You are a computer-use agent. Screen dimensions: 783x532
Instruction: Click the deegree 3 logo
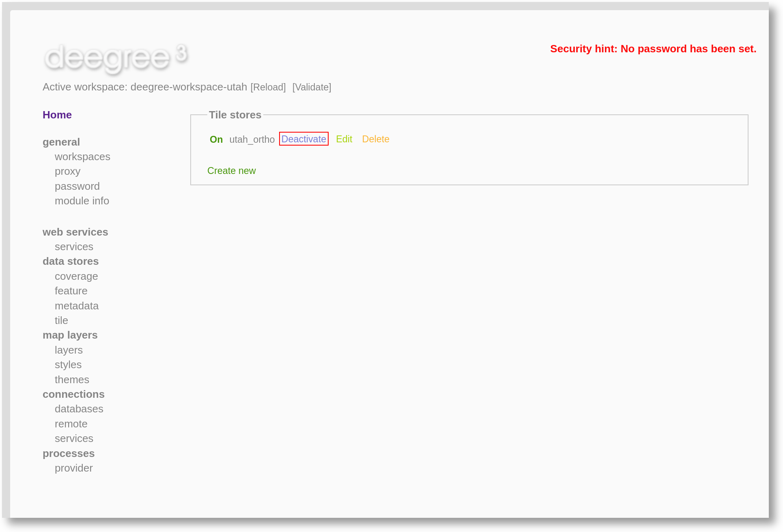(116, 58)
